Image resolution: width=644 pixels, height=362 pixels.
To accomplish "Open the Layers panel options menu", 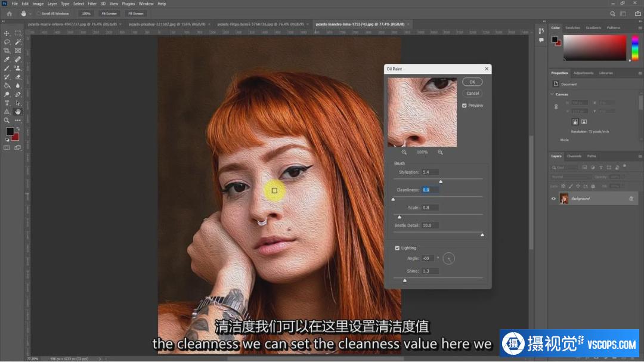I will (639, 156).
